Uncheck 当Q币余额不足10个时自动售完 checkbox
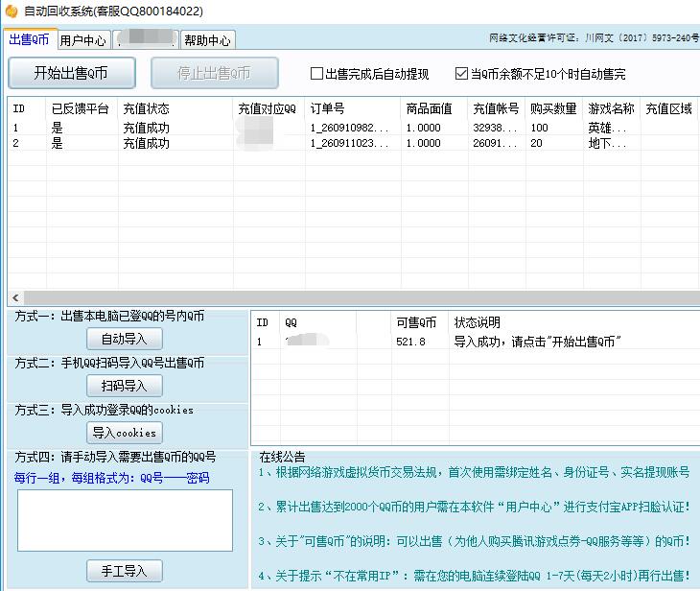This screenshot has width=700, height=591. click(x=461, y=73)
